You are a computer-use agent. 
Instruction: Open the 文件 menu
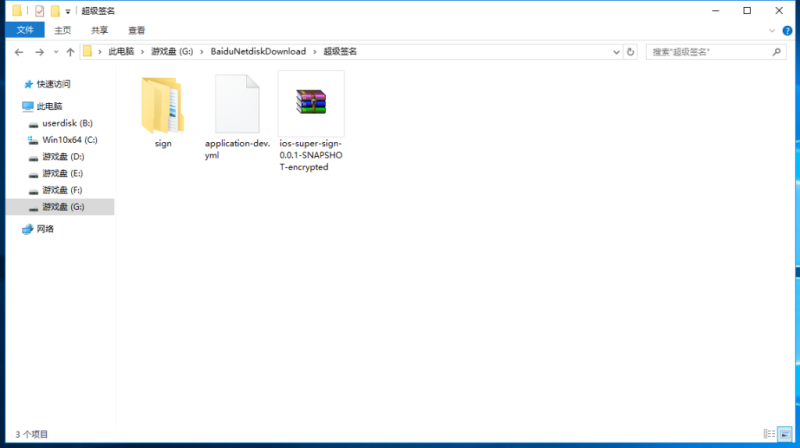coord(24,30)
